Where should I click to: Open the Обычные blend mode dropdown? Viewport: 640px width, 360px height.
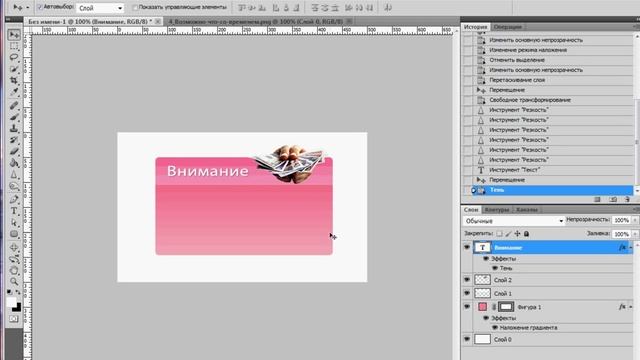(x=514, y=221)
